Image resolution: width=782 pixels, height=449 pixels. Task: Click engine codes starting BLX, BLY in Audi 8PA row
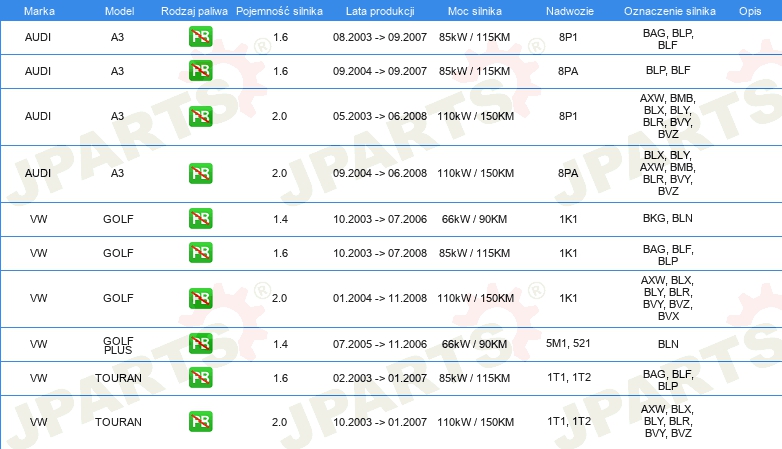pos(668,173)
